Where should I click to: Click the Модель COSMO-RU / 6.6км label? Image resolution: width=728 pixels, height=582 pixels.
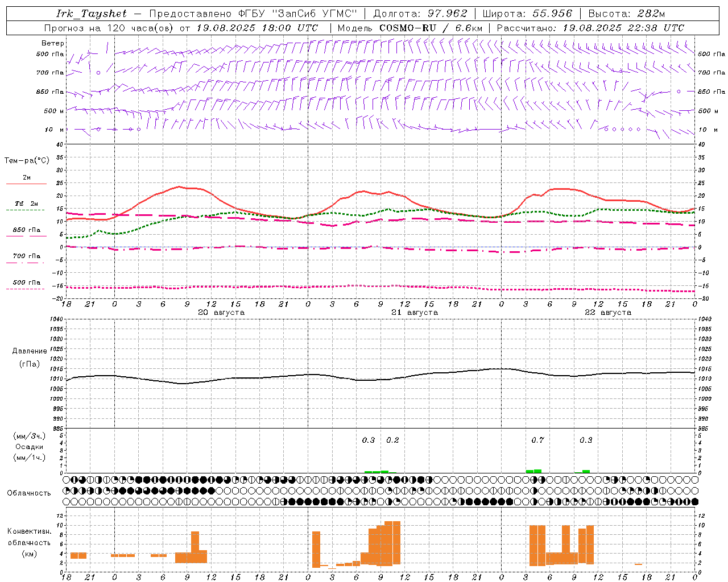410,28
